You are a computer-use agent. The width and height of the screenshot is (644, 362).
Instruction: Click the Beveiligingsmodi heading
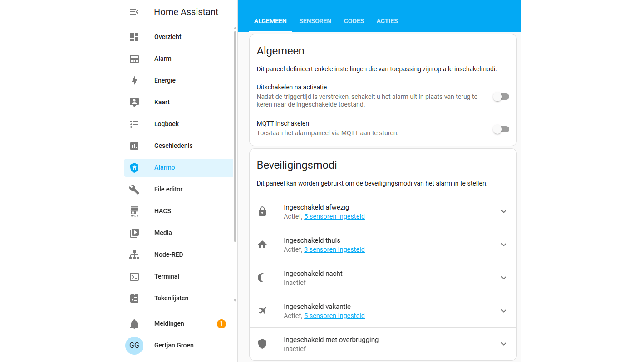click(297, 165)
